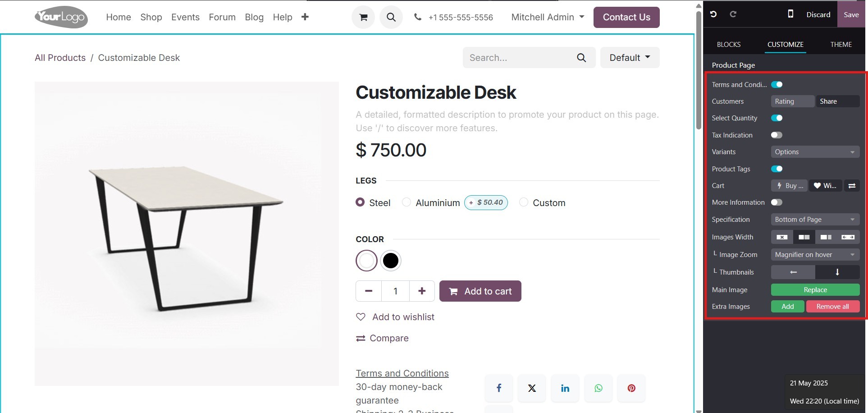This screenshot has width=868, height=413.
Task: Click the header search magnifier icon
Action: coord(391,18)
